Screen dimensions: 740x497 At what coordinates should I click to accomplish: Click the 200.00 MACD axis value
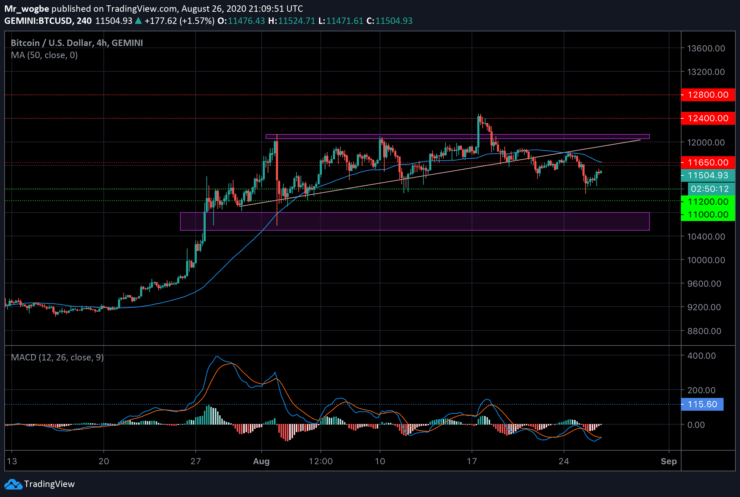click(702, 390)
